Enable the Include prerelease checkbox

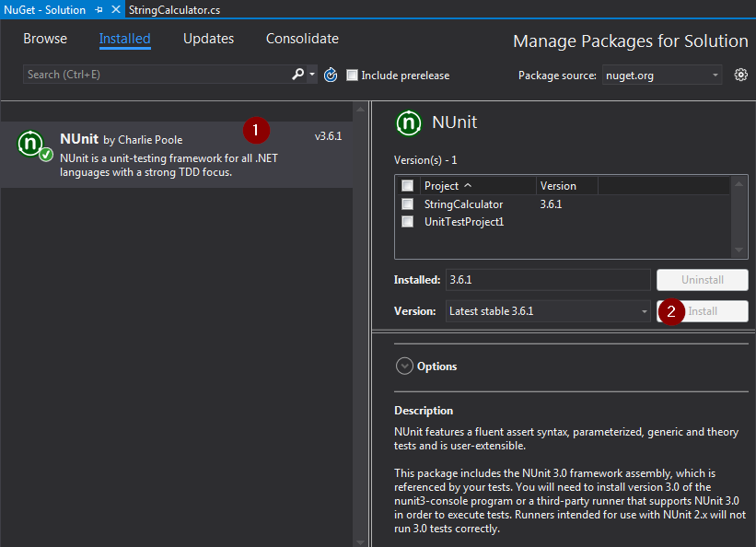coord(352,76)
